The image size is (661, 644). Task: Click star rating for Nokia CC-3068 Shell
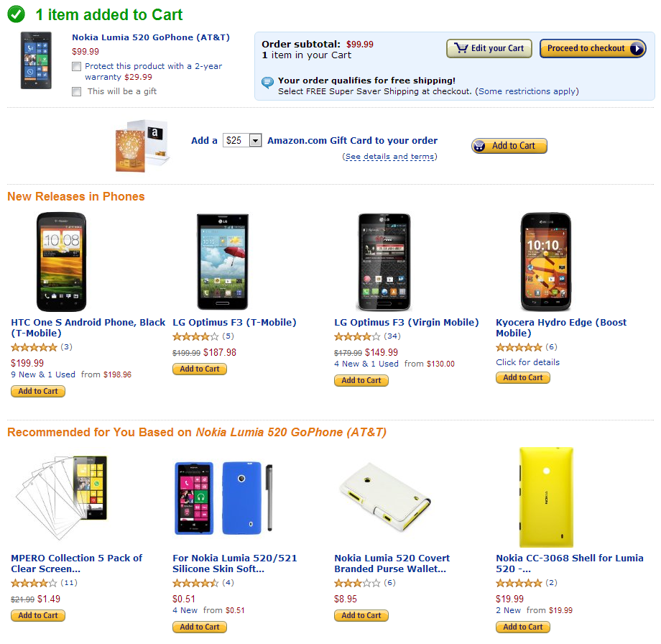(x=519, y=583)
